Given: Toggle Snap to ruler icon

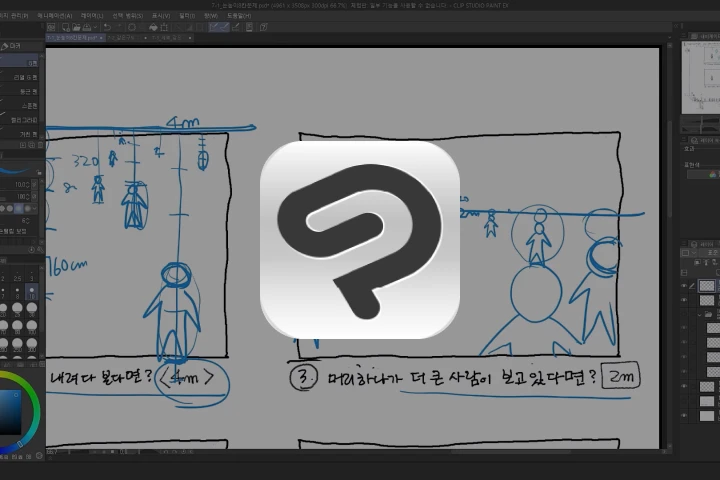Looking at the screenshot, I should [214, 28].
